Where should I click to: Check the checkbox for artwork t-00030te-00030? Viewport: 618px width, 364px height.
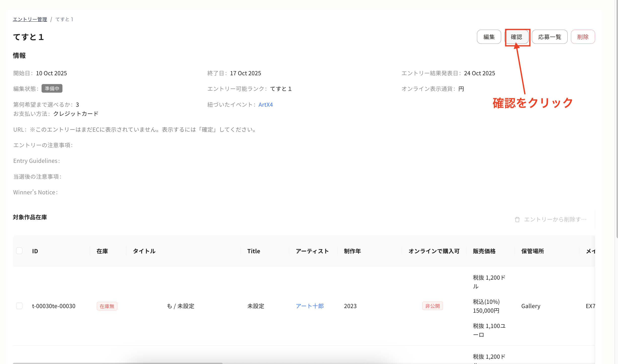point(19,306)
